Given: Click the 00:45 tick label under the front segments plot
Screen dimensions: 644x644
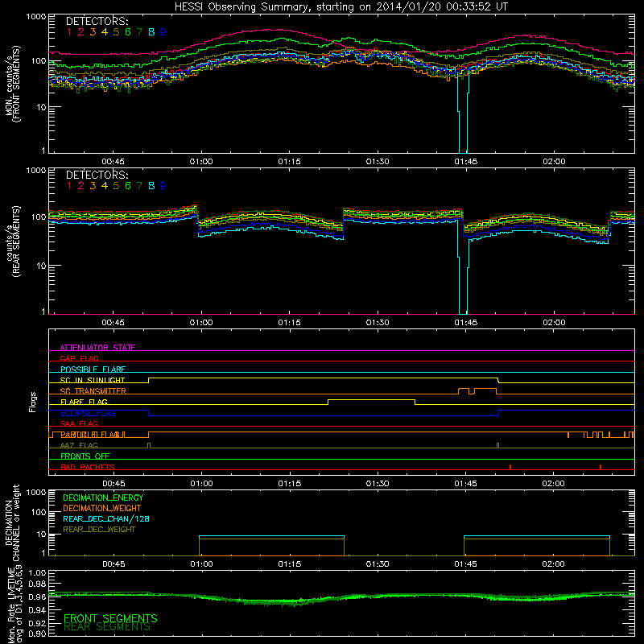Looking at the screenshot, I should pyautogui.click(x=113, y=162).
